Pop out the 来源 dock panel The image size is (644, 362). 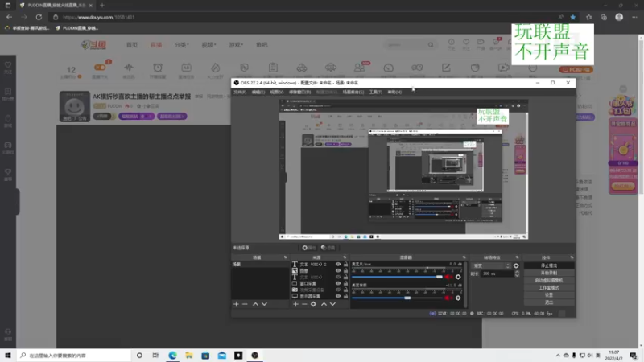pos(345,257)
